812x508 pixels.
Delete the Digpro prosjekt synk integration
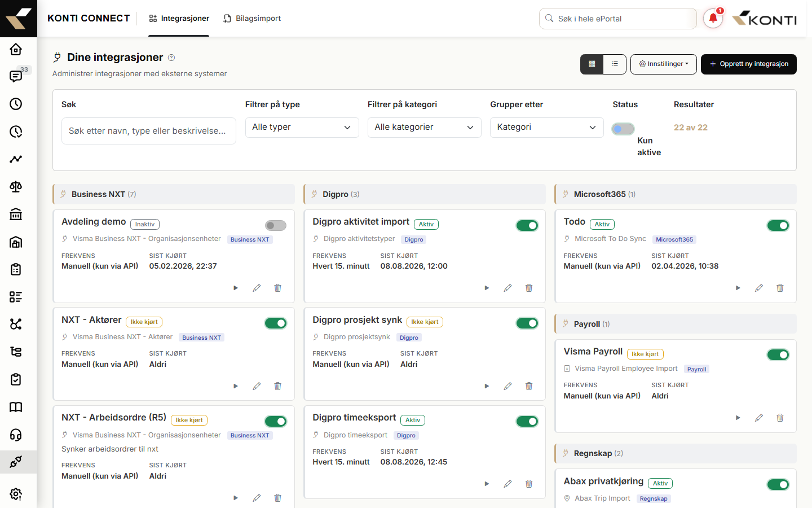click(x=529, y=386)
